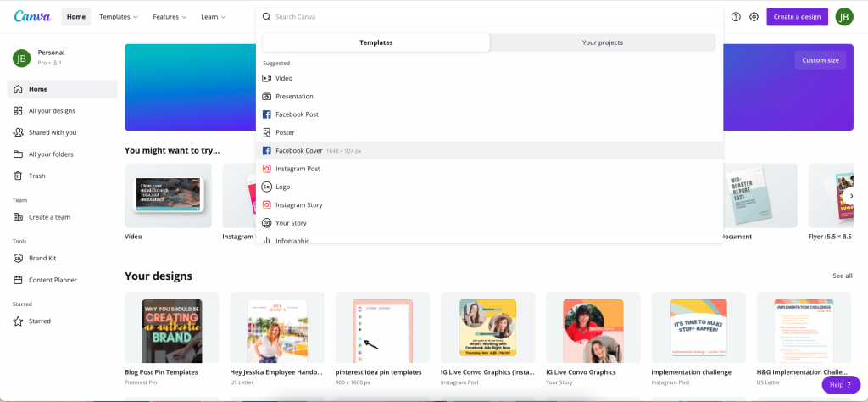This screenshot has height=402, width=868.
Task: Click the Infographic chart icon
Action: coord(267,241)
